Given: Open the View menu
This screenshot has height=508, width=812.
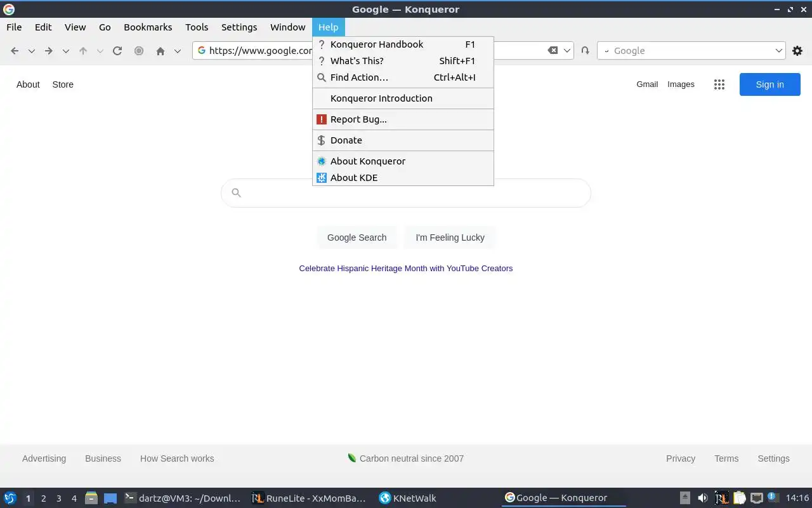Looking at the screenshot, I should click(75, 27).
